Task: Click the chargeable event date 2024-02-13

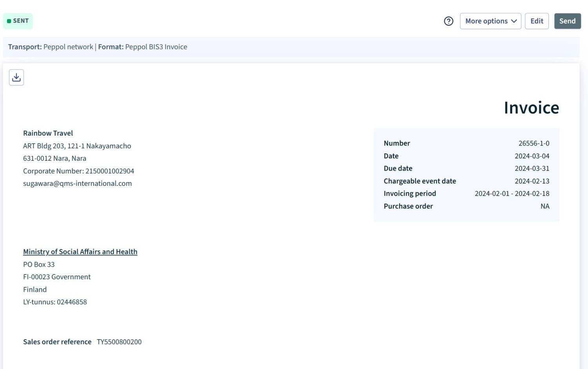Action: point(532,181)
